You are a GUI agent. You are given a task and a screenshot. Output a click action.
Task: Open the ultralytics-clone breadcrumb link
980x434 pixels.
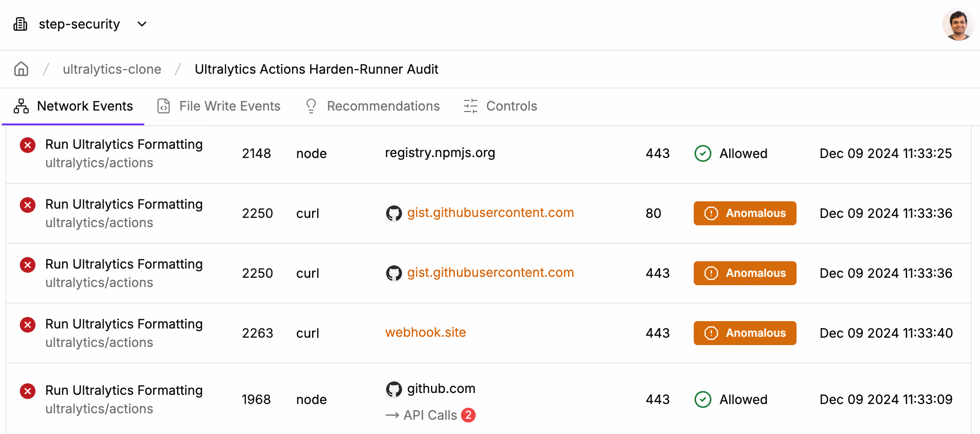tap(112, 69)
